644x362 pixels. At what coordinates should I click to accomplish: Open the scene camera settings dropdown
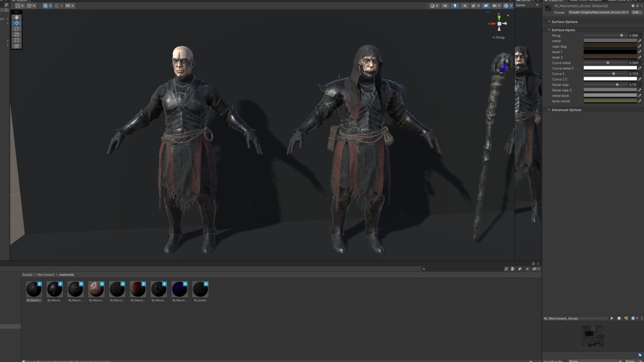click(496, 6)
